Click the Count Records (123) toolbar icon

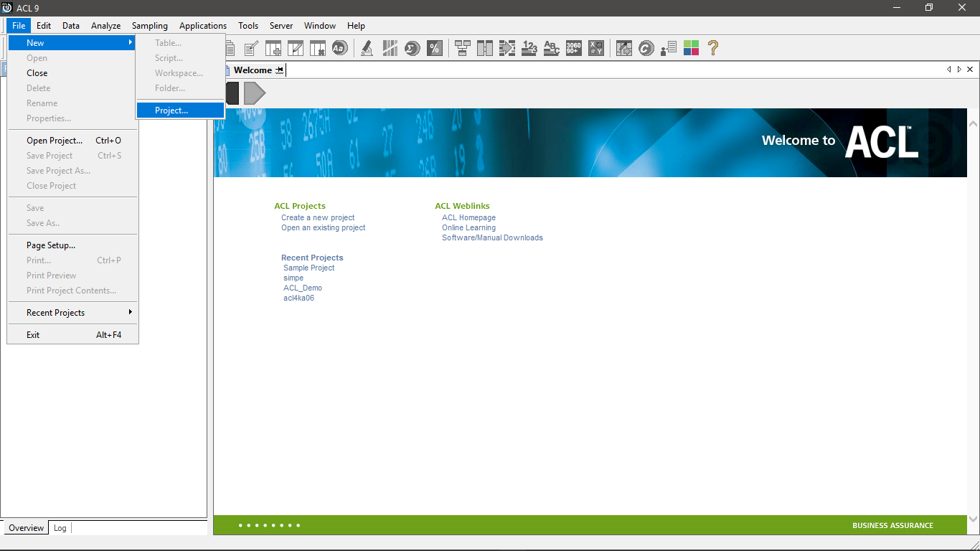529,48
